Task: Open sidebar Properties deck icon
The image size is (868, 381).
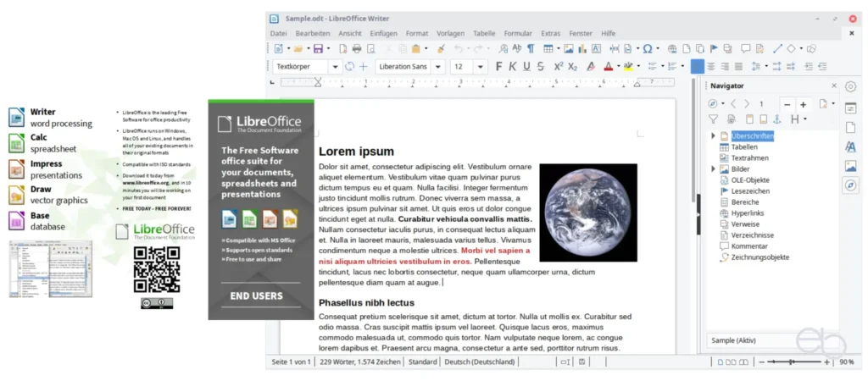Action: pos(850,108)
